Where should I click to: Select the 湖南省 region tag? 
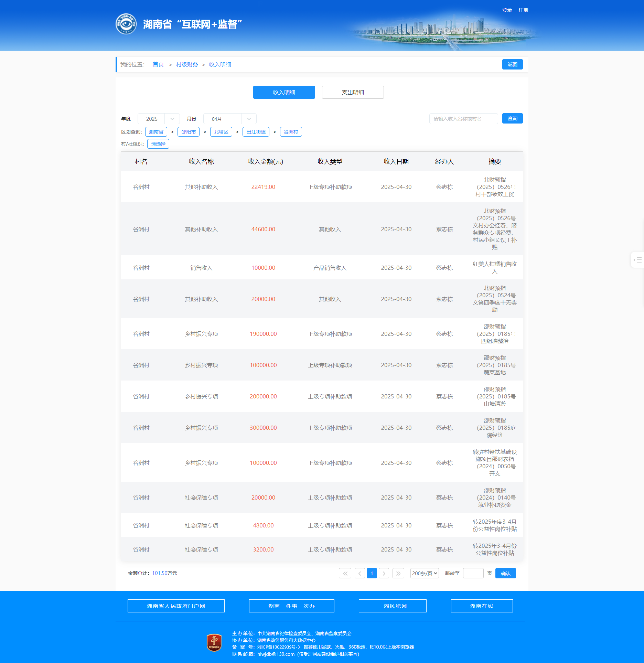(x=156, y=132)
